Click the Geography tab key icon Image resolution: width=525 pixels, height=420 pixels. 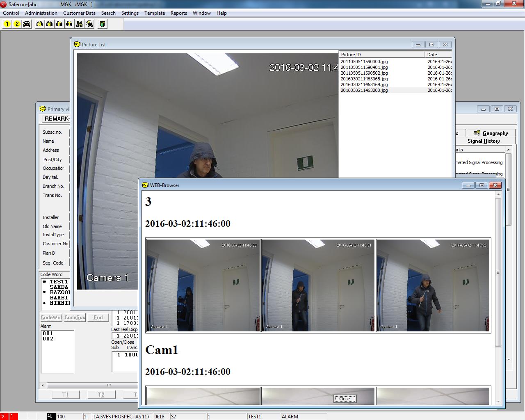pyautogui.click(x=477, y=133)
